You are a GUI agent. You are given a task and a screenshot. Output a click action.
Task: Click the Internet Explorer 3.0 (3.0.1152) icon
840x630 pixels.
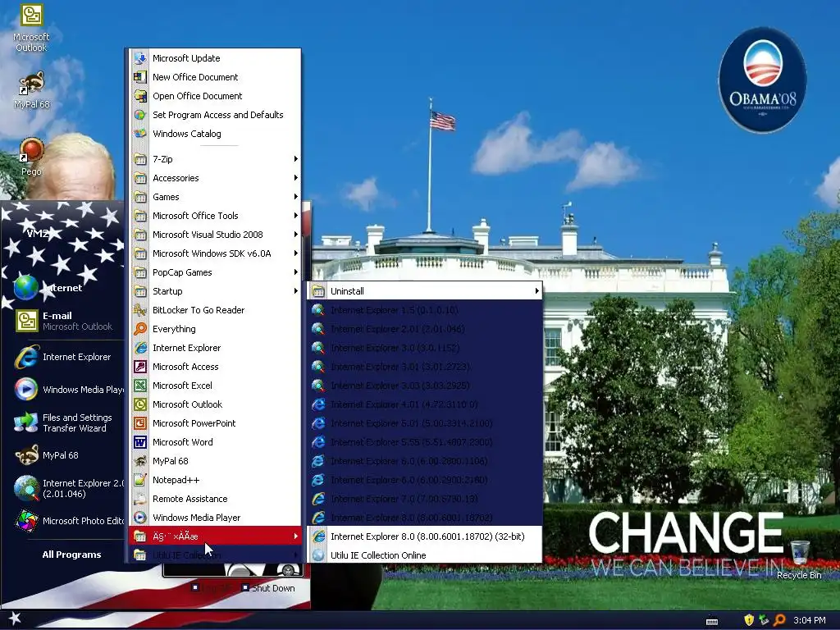point(318,348)
